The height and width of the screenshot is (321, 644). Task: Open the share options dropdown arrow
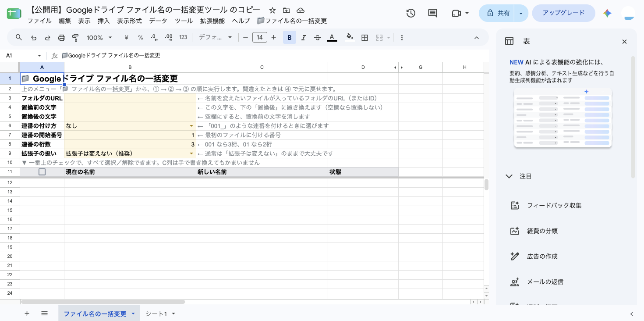point(521,13)
